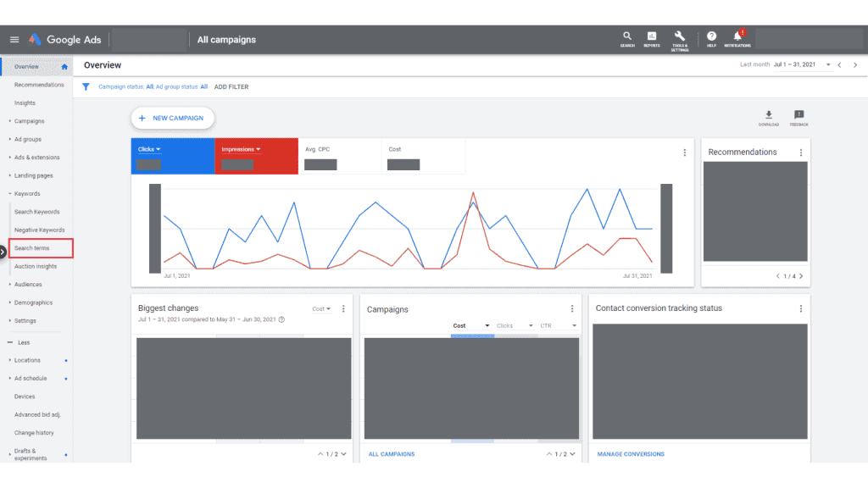Screen dimensions: 868x488
Task: Open Tools & Settings wrench
Action: 680,41
